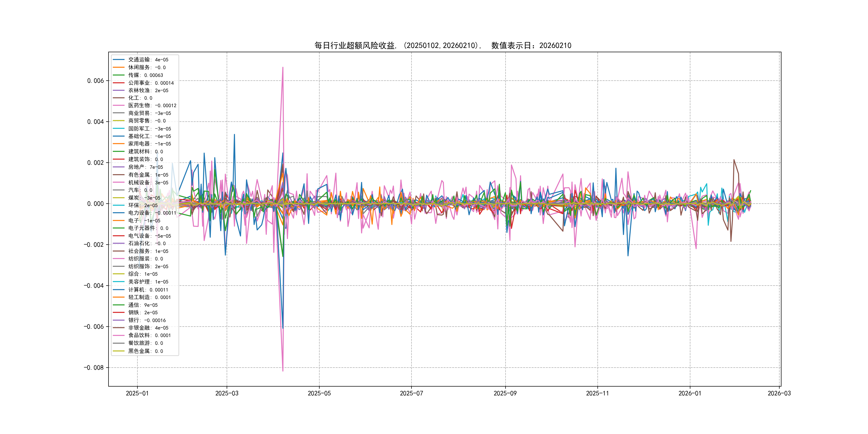Image resolution: width=868 pixels, height=434 pixels.
Task: Click the 0.000 y-axis tick label
Action: (x=95, y=204)
